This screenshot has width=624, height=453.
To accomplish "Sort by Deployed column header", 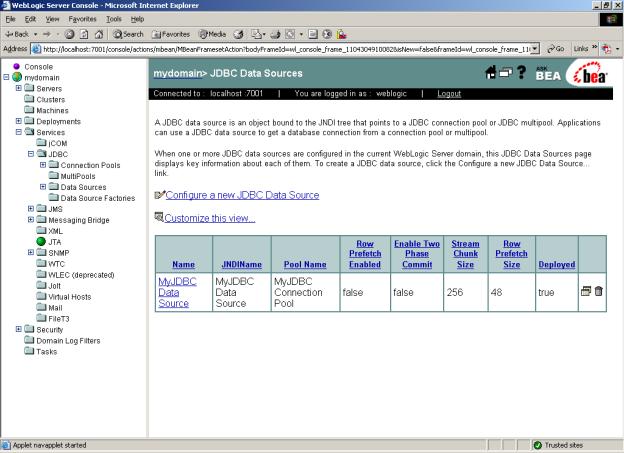I will 557,265.
